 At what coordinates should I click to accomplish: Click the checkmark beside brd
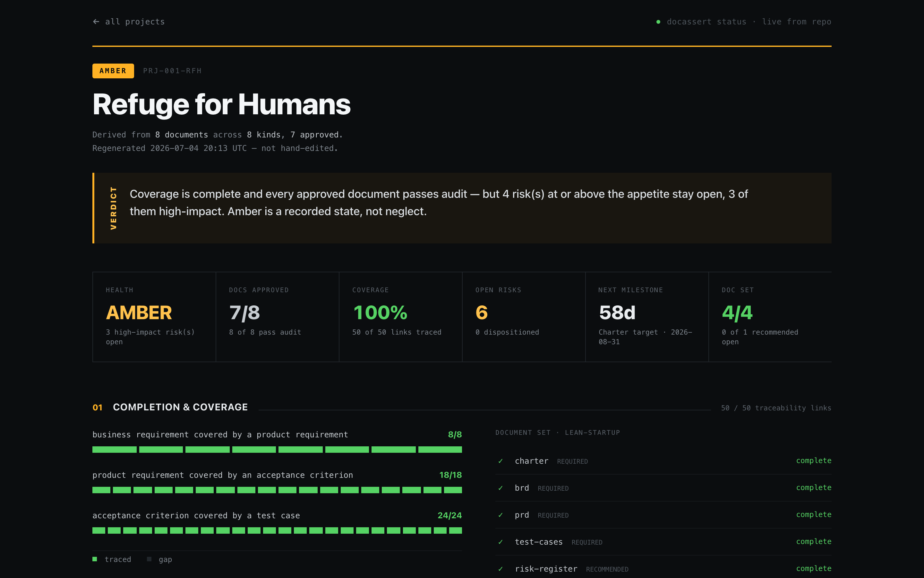point(501,488)
